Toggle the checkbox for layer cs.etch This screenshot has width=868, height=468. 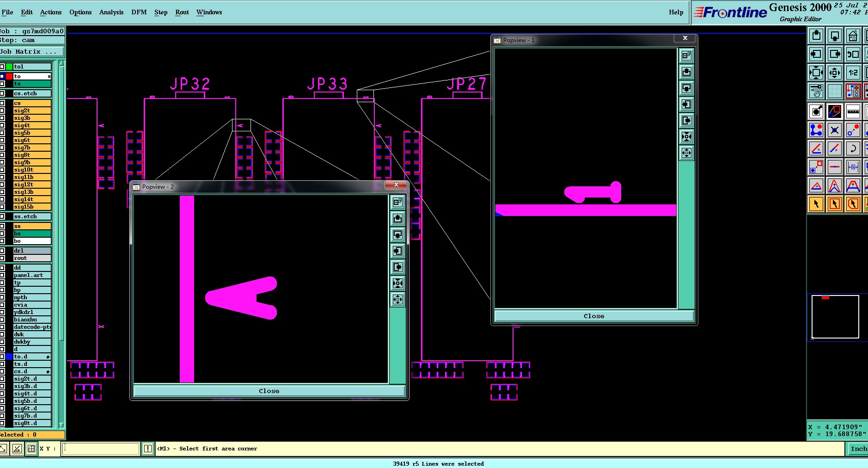pyautogui.click(x=2, y=93)
